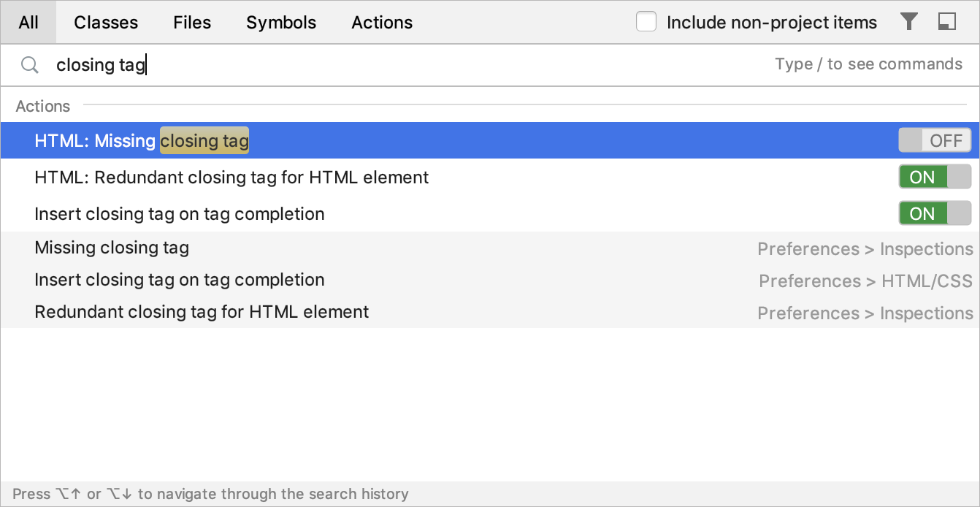
Task: Switch off HTML: Redundant closing tag toggle
Action: click(x=935, y=177)
